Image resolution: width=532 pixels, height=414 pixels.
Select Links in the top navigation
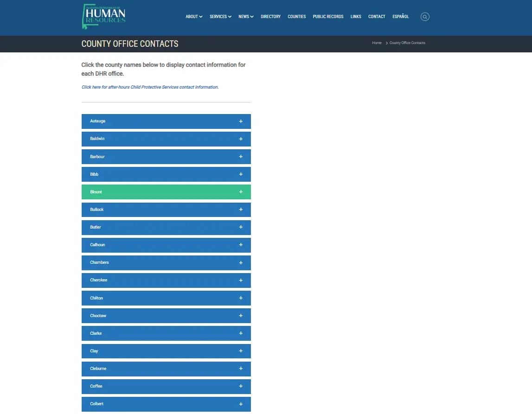click(356, 17)
